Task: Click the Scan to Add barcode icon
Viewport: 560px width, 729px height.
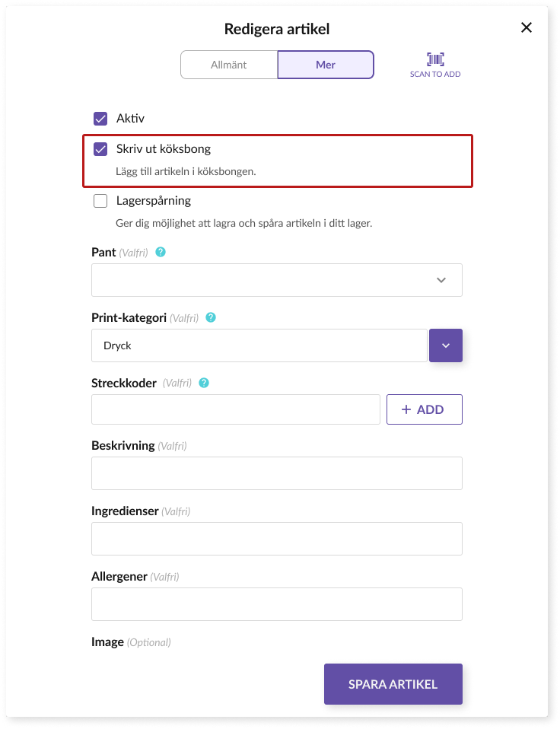Action: [435, 59]
